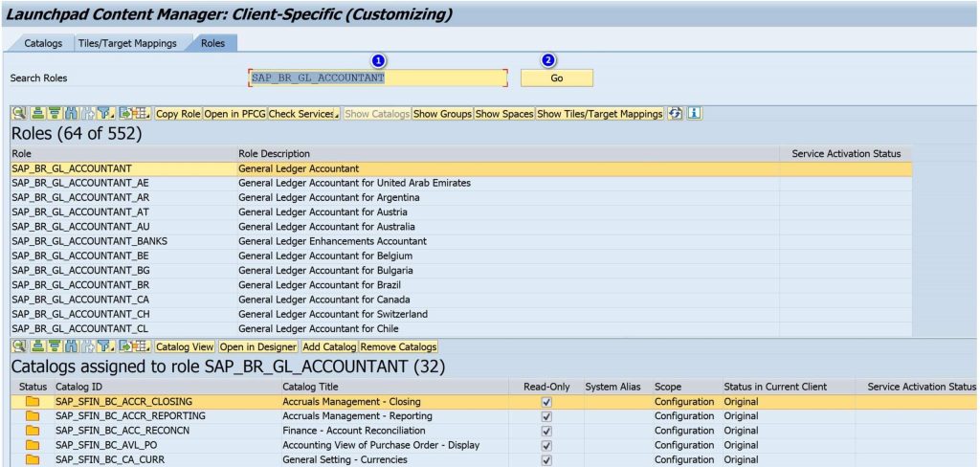980x467 pixels.
Task: Click the Export icon in Roles toolbar
Action: click(125, 114)
